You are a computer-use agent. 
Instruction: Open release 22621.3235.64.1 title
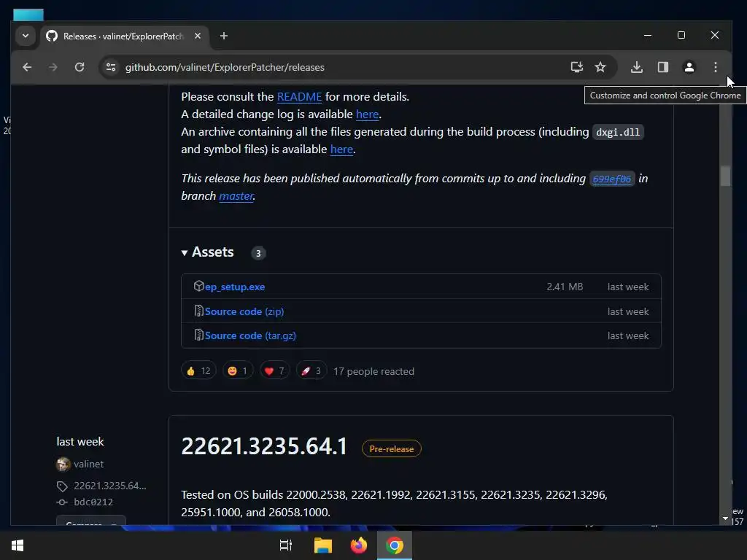tap(264, 447)
